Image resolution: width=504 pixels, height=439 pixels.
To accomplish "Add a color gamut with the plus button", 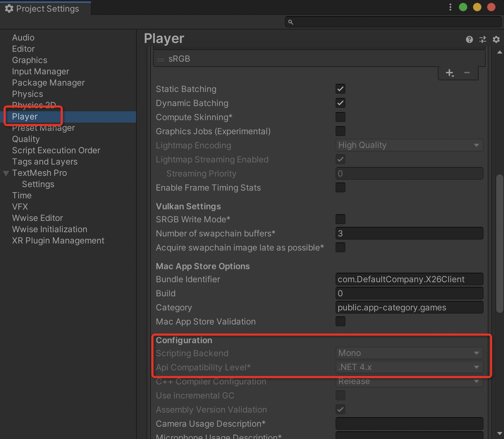I will tap(450, 73).
